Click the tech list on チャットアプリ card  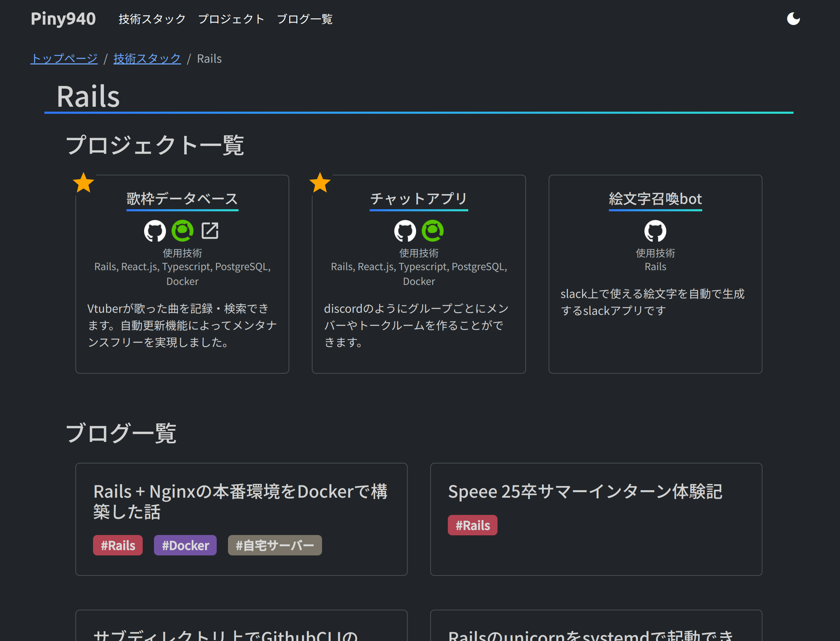pyautogui.click(x=419, y=274)
